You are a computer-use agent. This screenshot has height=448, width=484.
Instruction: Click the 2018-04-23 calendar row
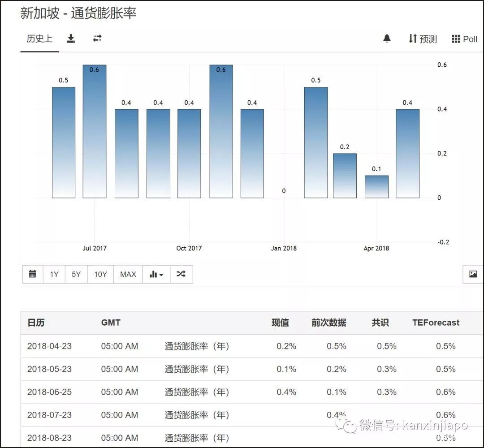(49, 346)
